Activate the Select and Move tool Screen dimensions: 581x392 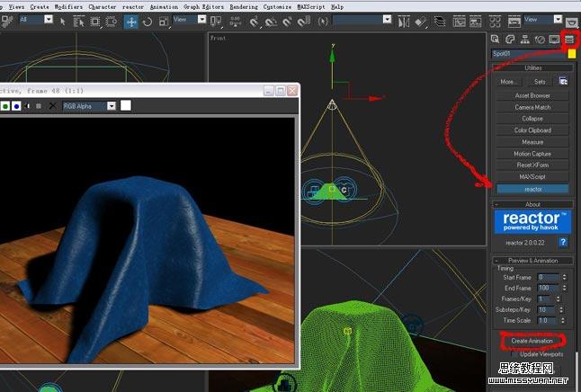click(131, 22)
